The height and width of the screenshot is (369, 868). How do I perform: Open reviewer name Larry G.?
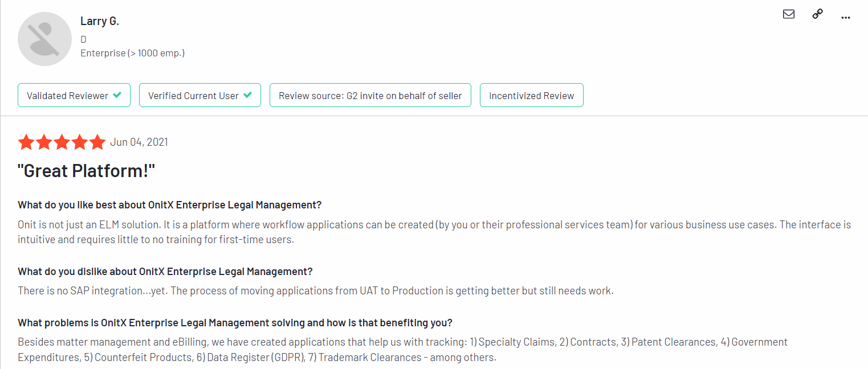(x=100, y=21)
